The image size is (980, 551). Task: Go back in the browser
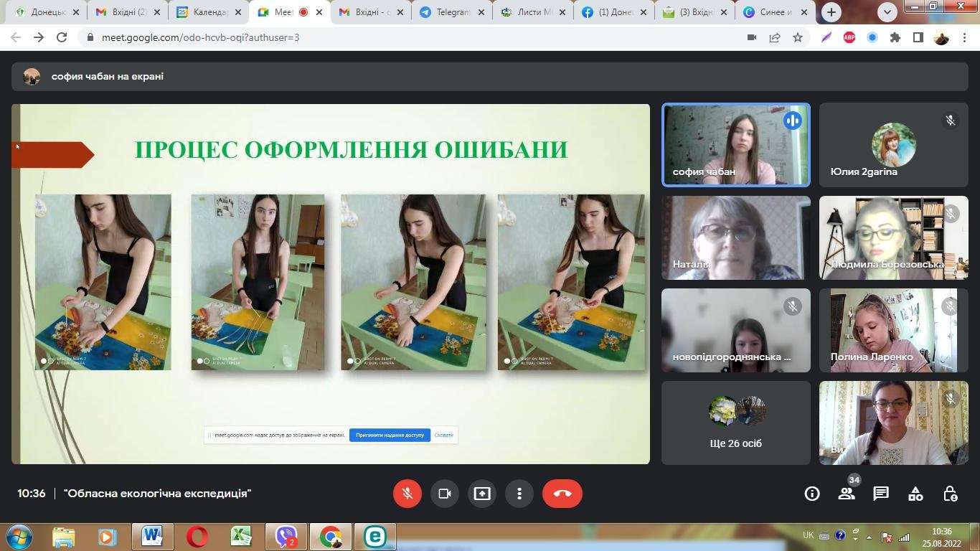pyautogui.click(x=16, y=37)
